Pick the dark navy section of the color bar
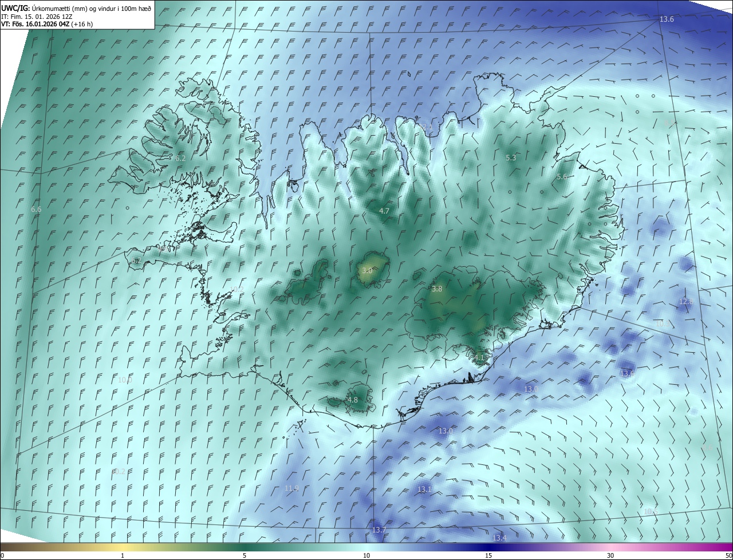This screenshot has height=560, width=733. pos(488,547)
